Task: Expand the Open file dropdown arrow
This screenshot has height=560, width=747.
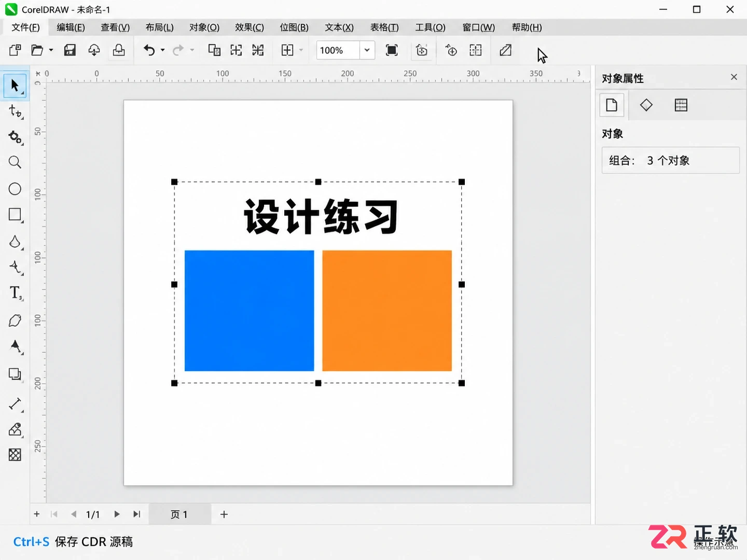Action: (x=51, y=50)
